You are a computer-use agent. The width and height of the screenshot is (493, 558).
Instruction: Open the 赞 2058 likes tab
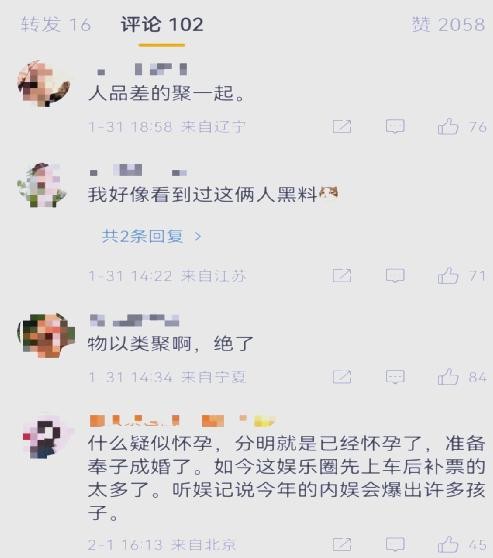448,25
